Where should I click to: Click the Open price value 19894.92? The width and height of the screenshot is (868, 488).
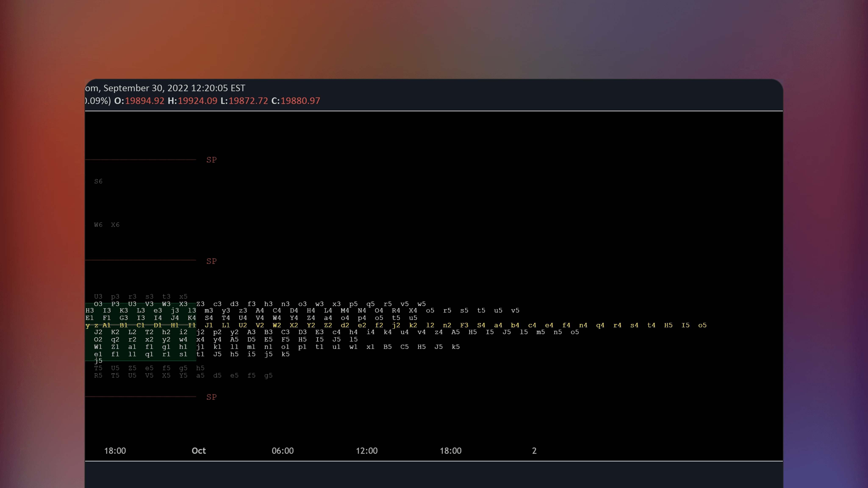tap(144, 101)
